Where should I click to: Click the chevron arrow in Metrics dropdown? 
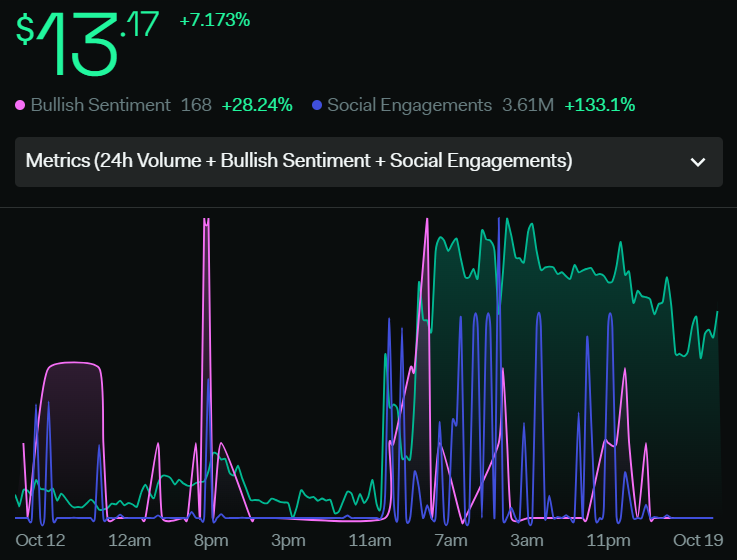[x=698, y=162]
